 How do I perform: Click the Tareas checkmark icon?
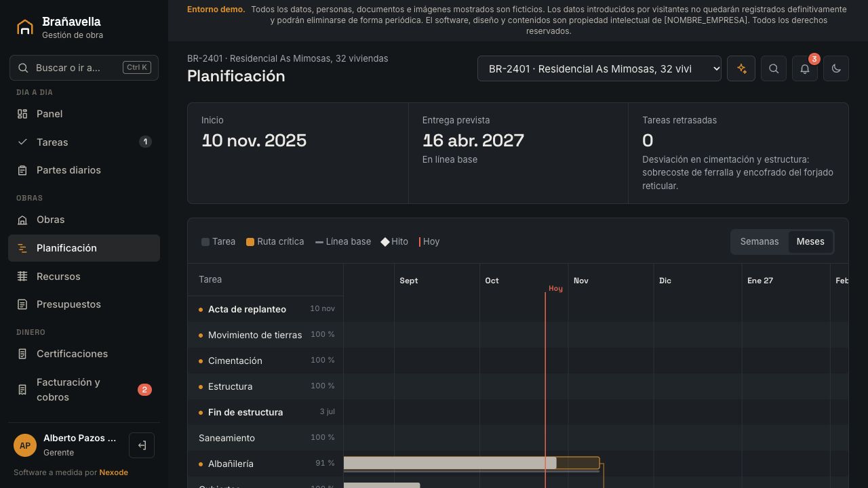(x=22, y=142)
